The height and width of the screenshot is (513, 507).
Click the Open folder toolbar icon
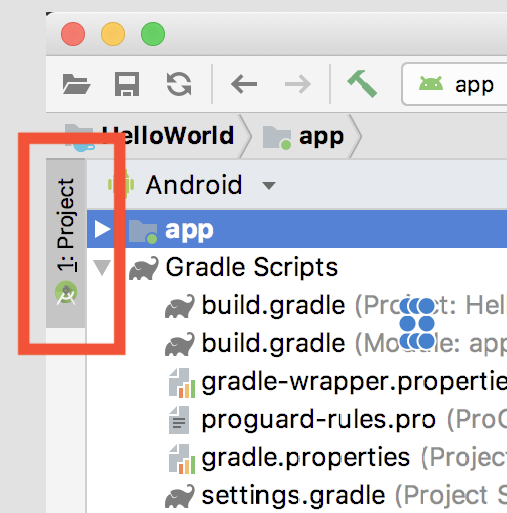76,84
